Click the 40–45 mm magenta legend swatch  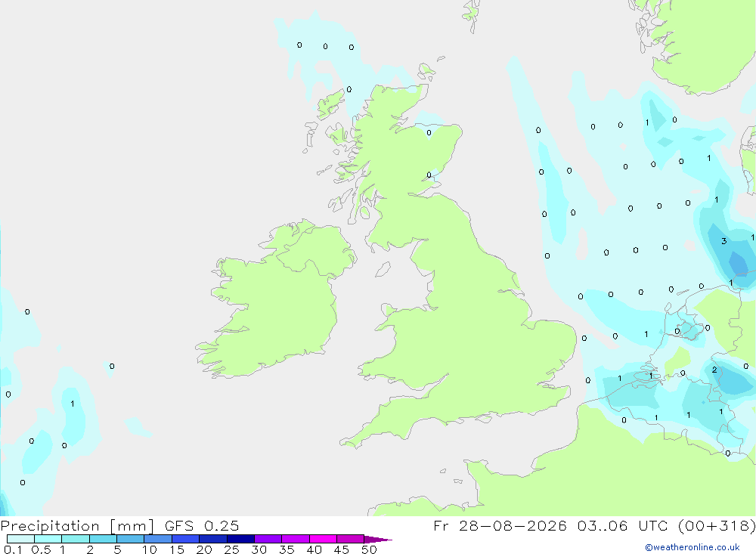pos(323,539)
